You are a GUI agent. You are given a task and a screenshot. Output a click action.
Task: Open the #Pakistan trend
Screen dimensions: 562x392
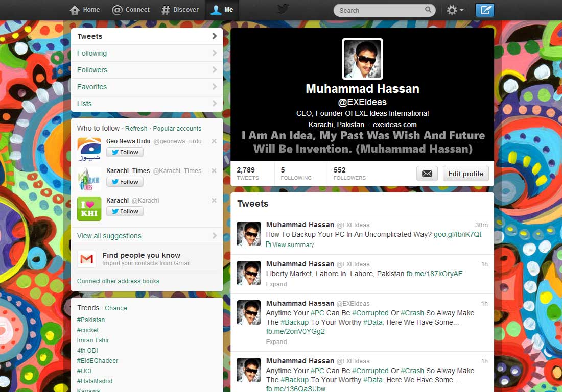coord(91,320)
